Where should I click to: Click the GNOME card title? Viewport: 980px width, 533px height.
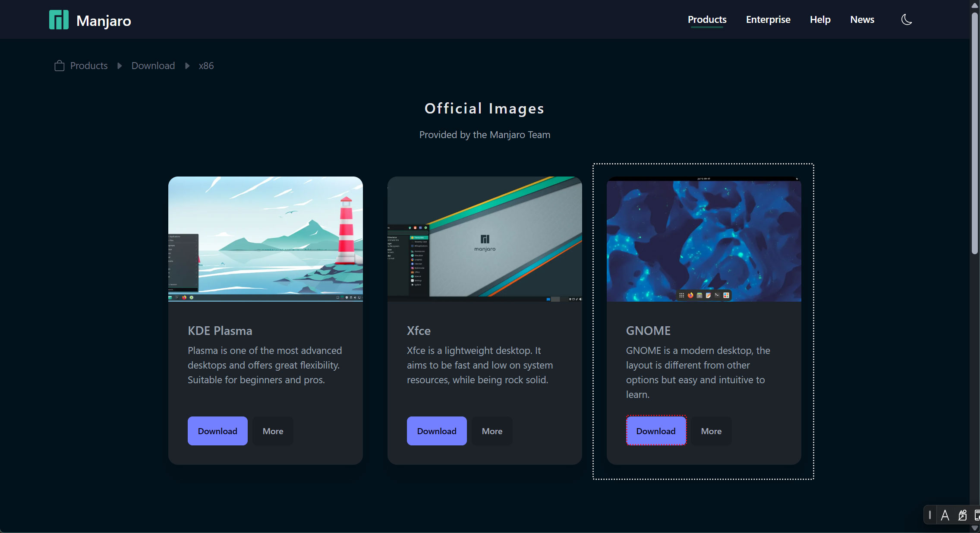click(x=648, y=331)
